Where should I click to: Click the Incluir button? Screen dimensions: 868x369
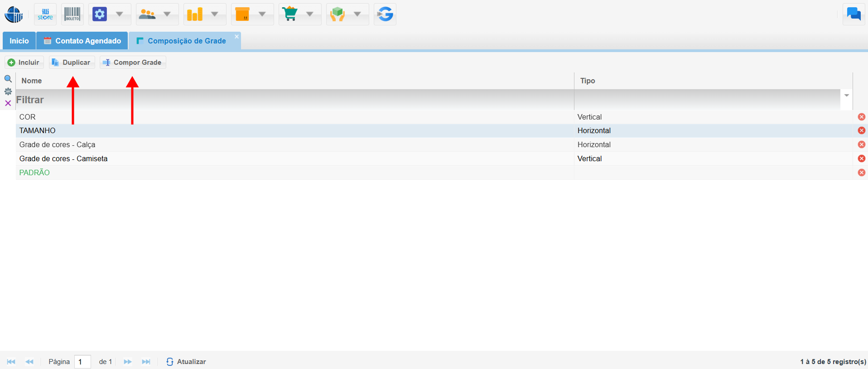[x=24, y=62]
